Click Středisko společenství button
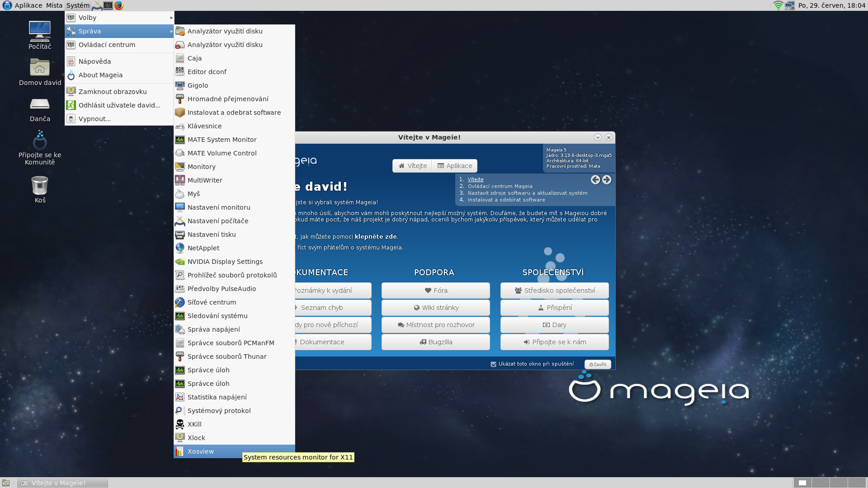Screen dimensions: 868x488 point(554,291)
